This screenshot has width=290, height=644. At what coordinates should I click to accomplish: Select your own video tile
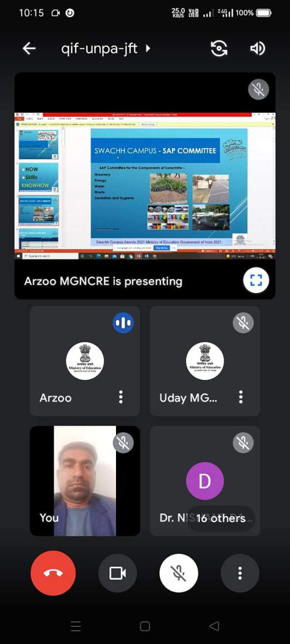85,481
